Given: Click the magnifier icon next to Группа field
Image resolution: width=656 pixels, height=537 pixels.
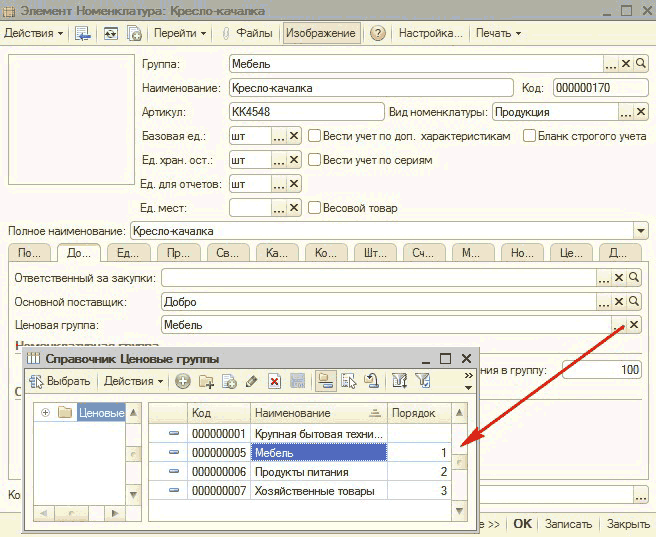Looking at the screenshot, I should tap(641, 64).
